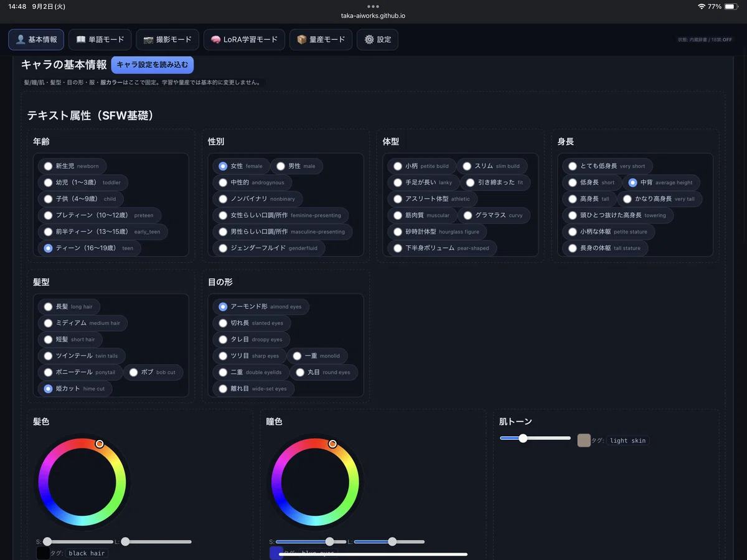This screenshot has width=747, height=560.
Task: Select 引き締まった fit body type
Action: (x=496, y=183)
